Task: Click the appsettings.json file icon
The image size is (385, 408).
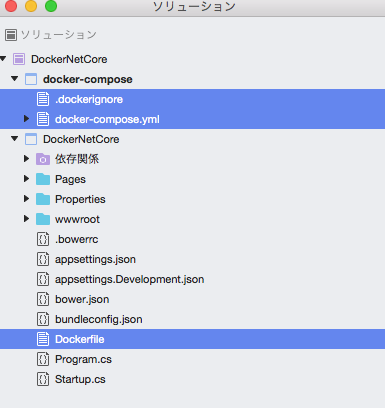Action: tap(43, 259)
